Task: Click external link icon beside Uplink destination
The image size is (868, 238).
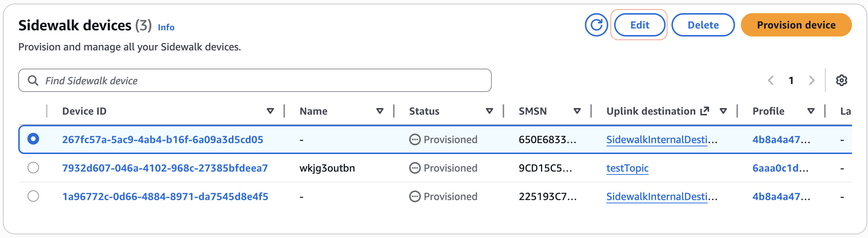Action: pyautogui.click(x=705, y=111)
